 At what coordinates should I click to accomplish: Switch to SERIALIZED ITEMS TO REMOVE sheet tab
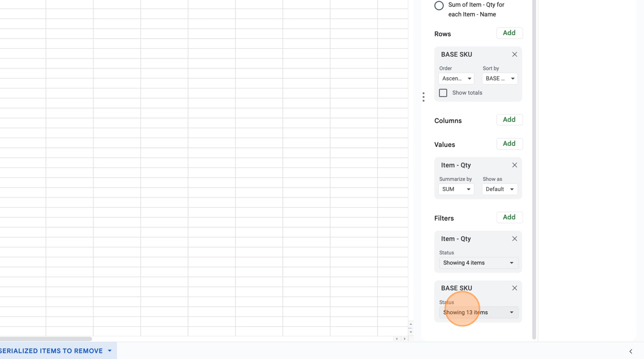click(52, 351)
